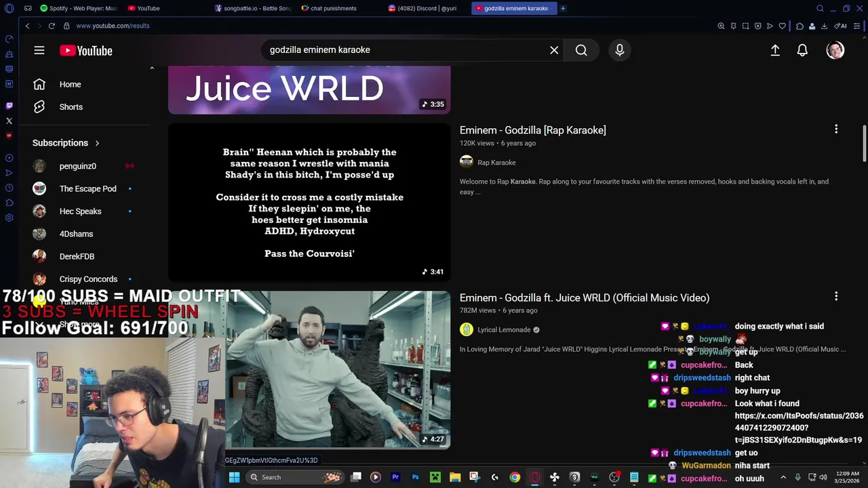
Task: Open more options for Official Music Video
Action: tap(836, 296)
